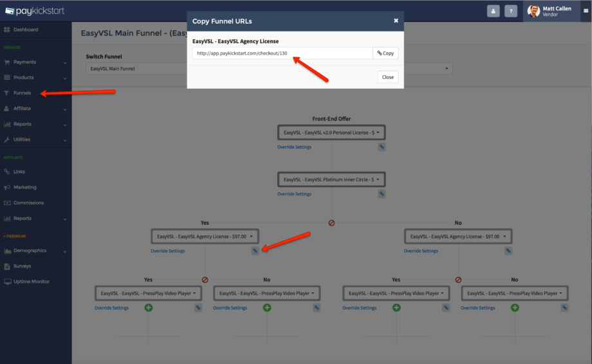
Task: Click the Utilities wrench icon
Action: tap(7, 140)
